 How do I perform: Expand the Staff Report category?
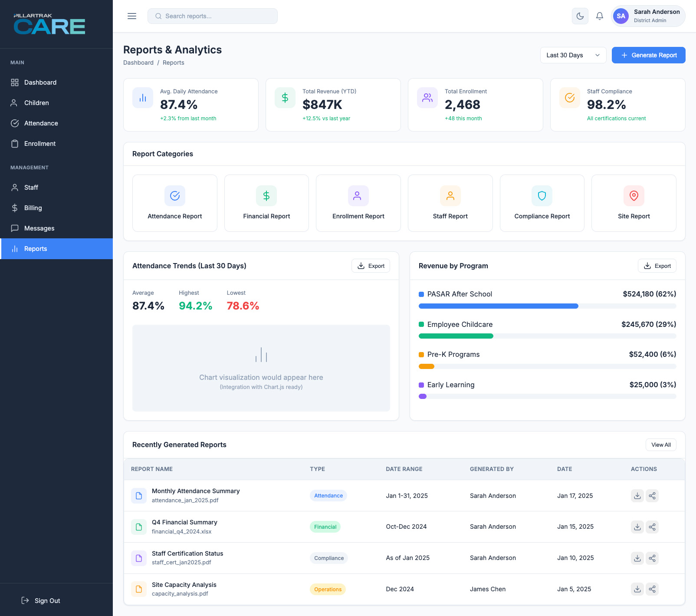[450, 203]
